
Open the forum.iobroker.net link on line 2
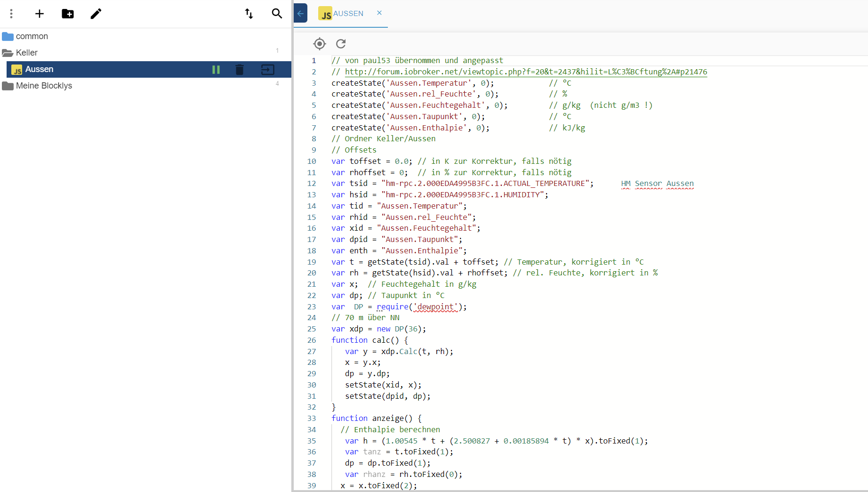pos(526,72)
